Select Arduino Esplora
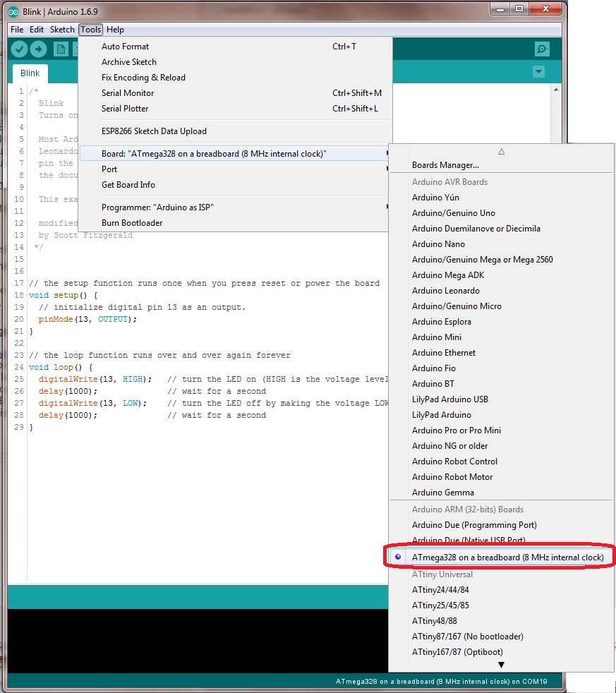This screenshot has height=693, width=616. point(501,322)
